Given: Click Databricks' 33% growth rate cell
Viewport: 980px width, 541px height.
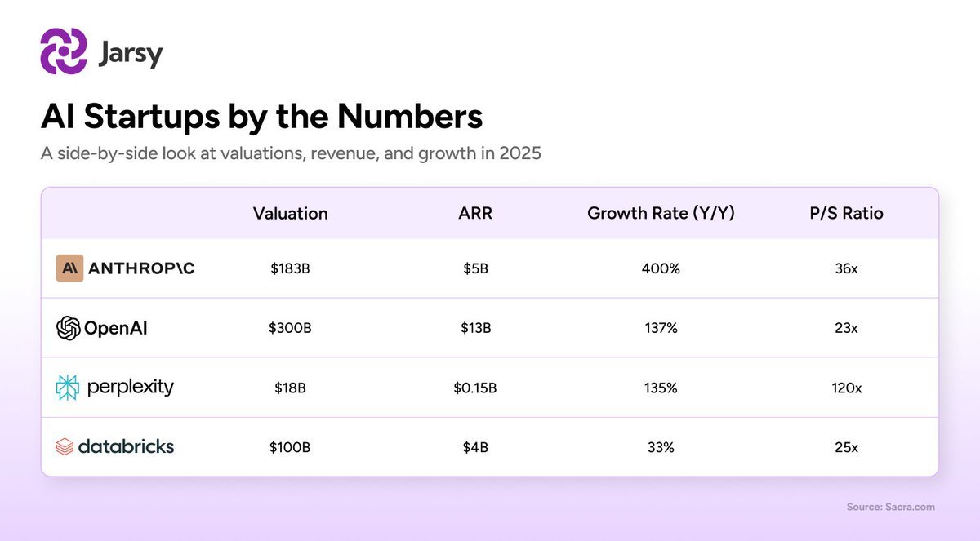Looking at the screenshot, I should click(660, 447).
